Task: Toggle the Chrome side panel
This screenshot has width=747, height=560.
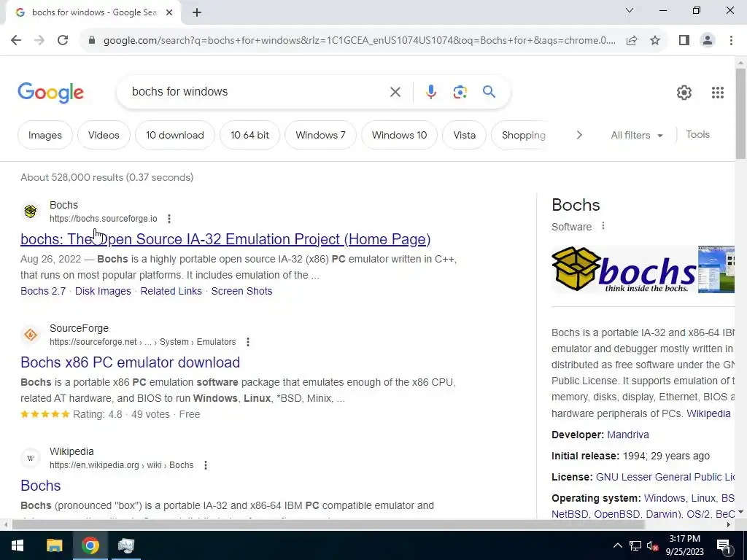Action: (x=684, y=41)
